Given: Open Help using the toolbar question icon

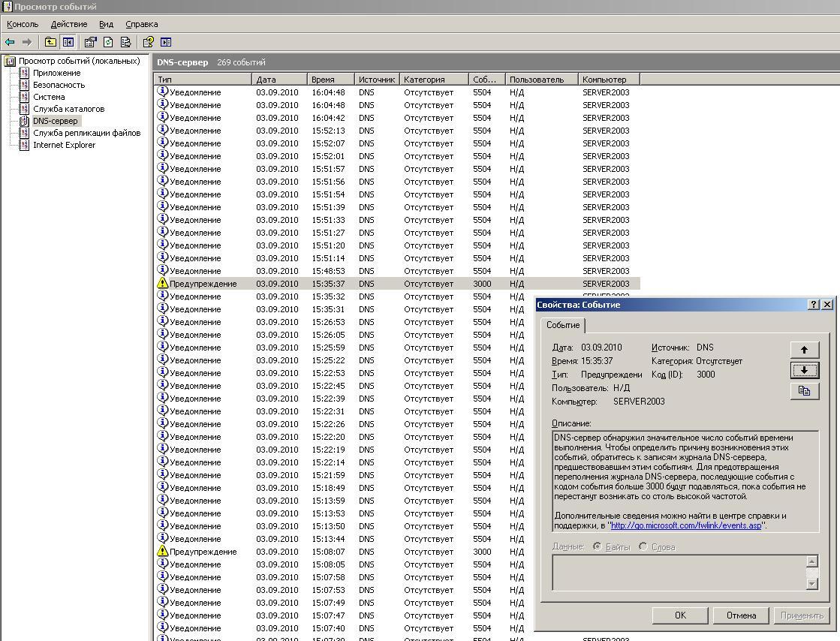Looking at the screenshot, I should 149,42.
